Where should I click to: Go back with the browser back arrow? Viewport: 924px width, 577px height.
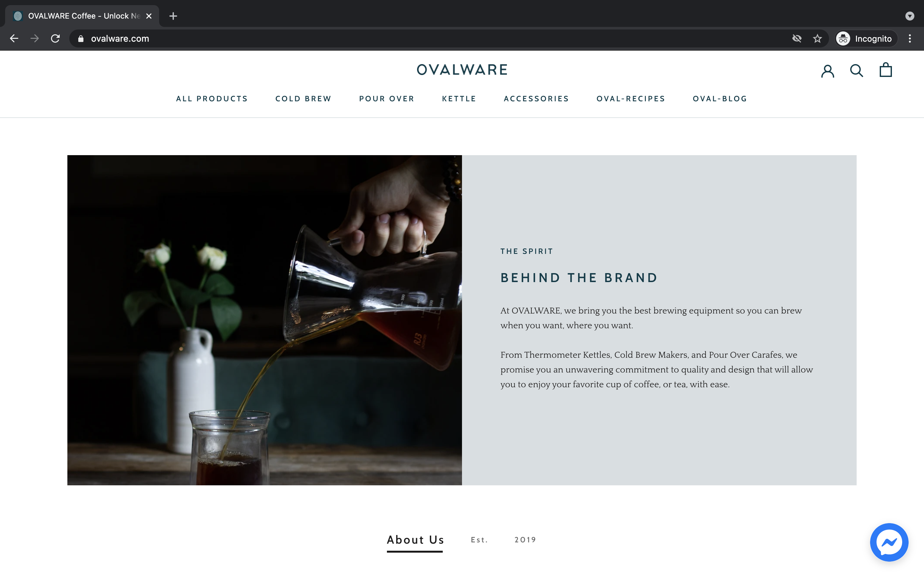[14, 38]
